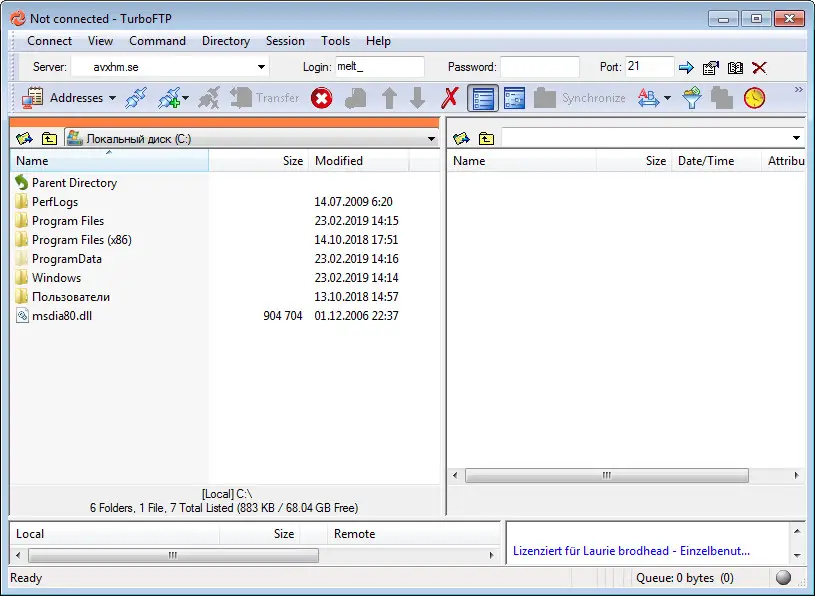Click the Port number field
This screenshot has height=596, width=815.
650,67
